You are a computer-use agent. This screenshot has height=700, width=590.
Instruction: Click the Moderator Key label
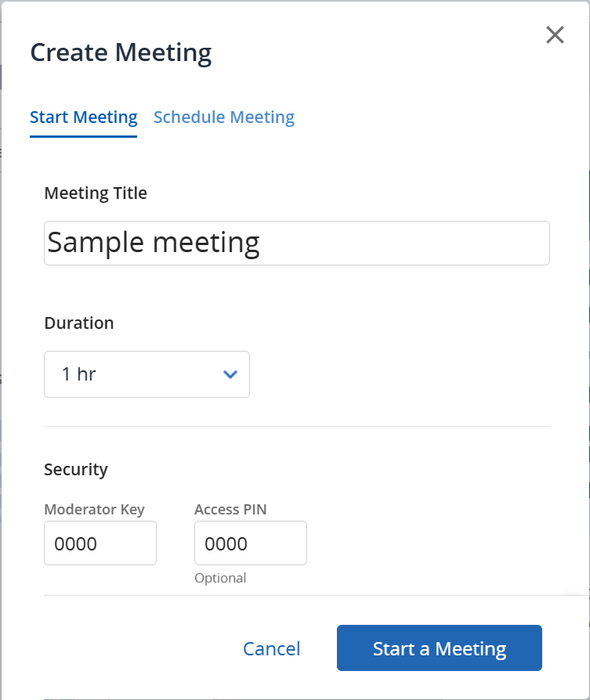(94, 509)
